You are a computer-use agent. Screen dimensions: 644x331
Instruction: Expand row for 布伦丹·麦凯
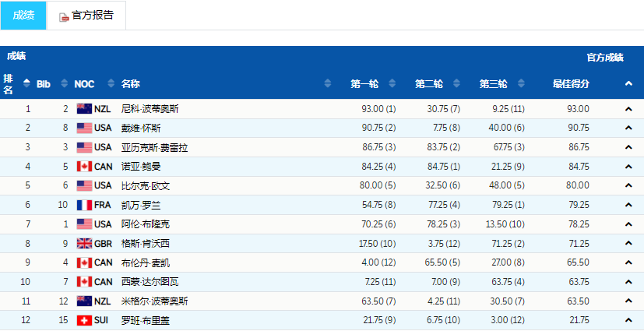pyautogui.click(x=628, y=262)
